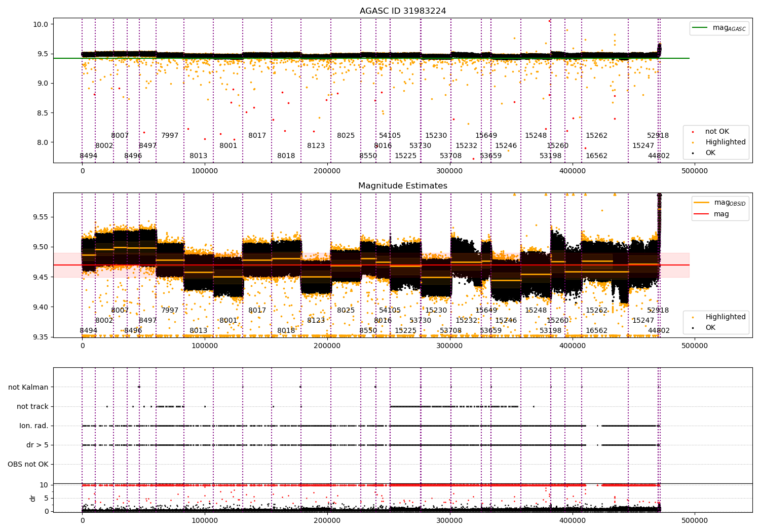Click x-axis tick 200000 on top plot

[327, 172]
